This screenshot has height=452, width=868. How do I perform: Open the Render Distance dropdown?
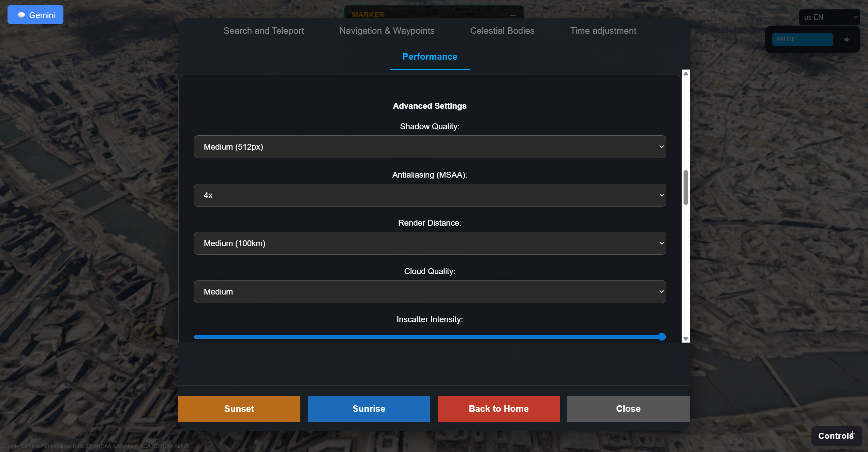point(430,243)
